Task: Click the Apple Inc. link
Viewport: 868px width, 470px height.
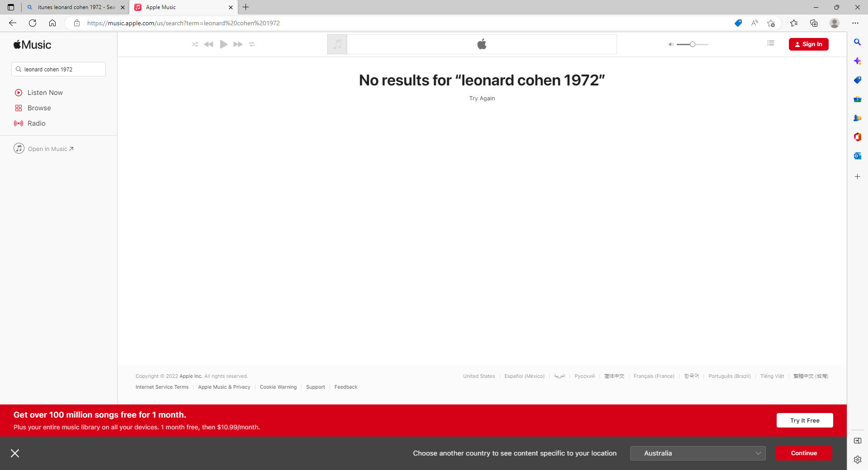Action: (191, 376)
